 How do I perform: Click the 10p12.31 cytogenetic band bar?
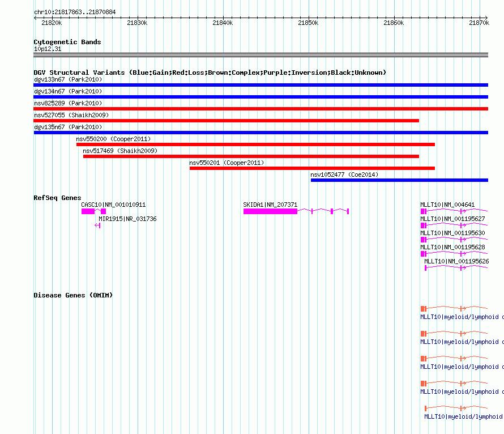click(x=260, y=55)
